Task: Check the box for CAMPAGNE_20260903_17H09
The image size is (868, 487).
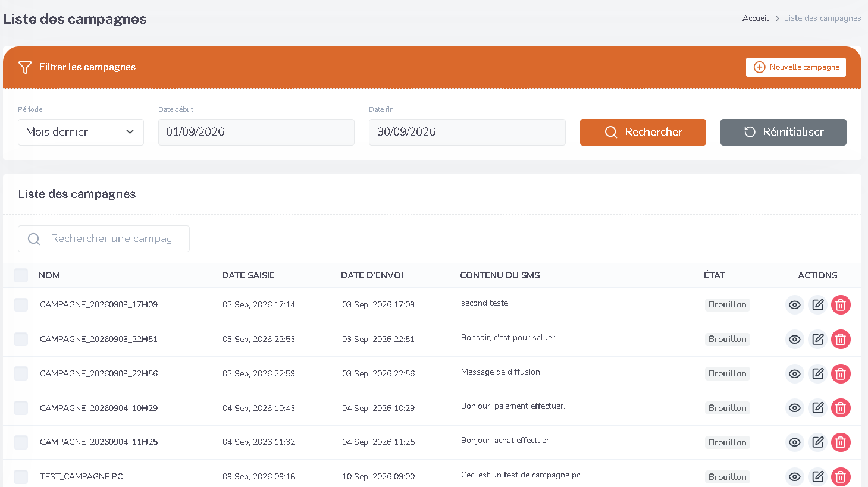Action: point(21,305)
